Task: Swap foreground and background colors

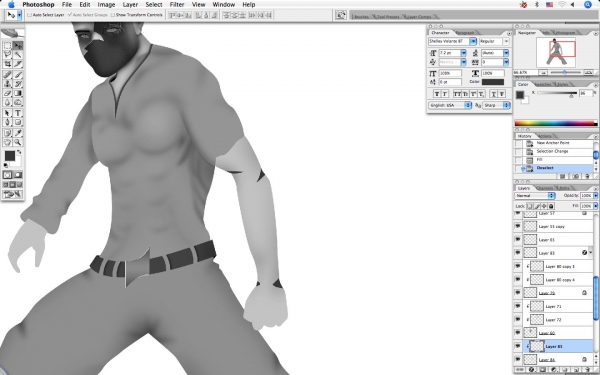Action: coord(19,152)
